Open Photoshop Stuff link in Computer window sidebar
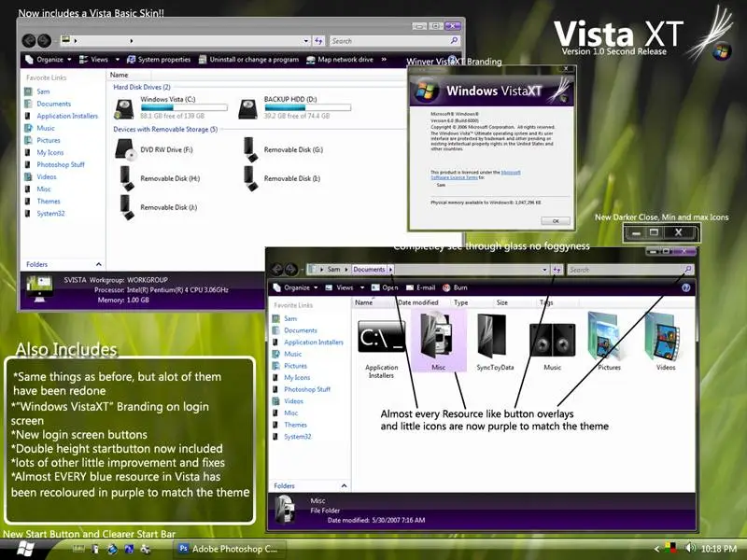Viewport: 747px width, 560px height. (x=61, y=165)
